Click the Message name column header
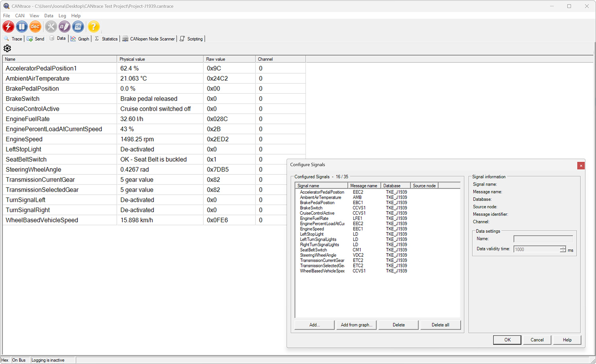596x364 pixels. [x=364, y=186]
